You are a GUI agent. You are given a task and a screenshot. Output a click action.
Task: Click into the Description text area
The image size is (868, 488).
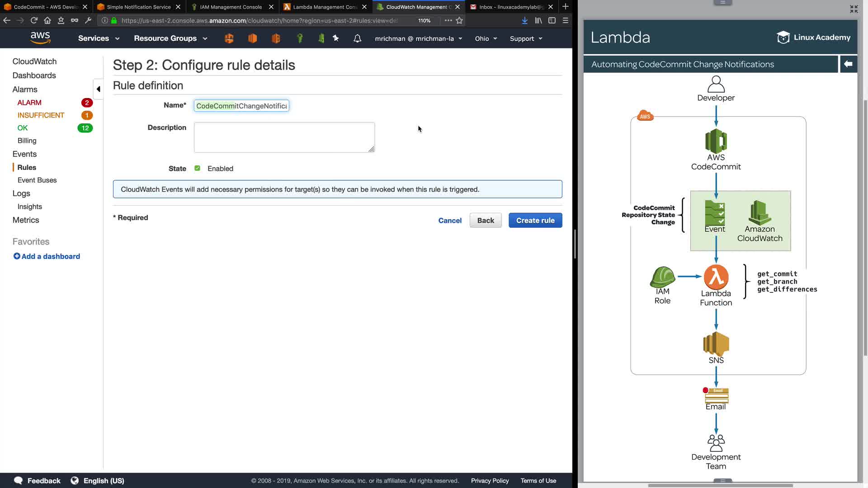tap(284, 137)
